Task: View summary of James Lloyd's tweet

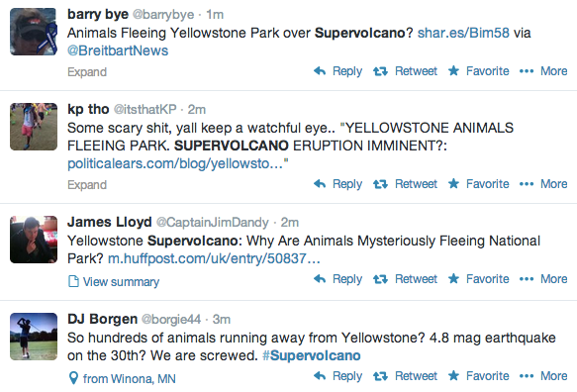Action: click(x=114, y=281)
